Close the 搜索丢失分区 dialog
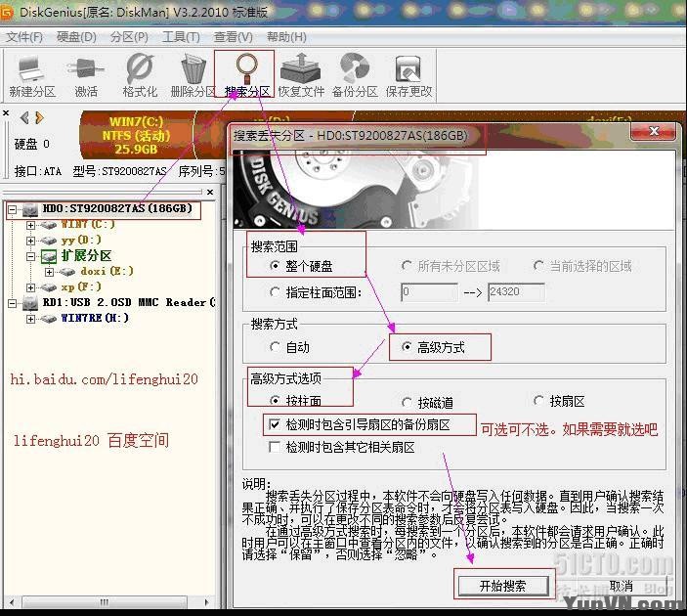This screenshot has height=616, width=687. [654, 131]
